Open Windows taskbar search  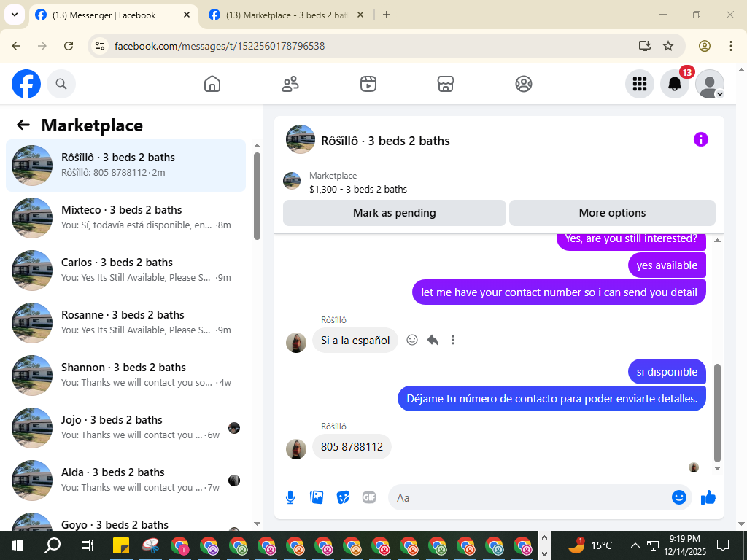(53, 545)
